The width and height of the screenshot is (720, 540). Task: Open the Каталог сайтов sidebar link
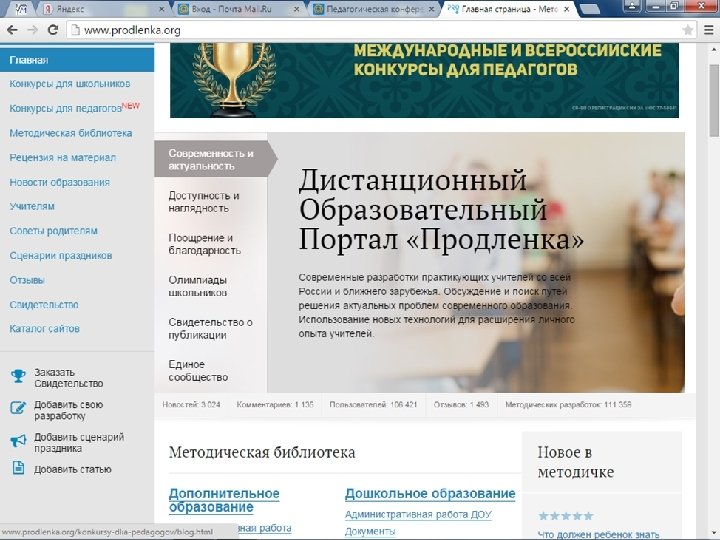[45, 329]
